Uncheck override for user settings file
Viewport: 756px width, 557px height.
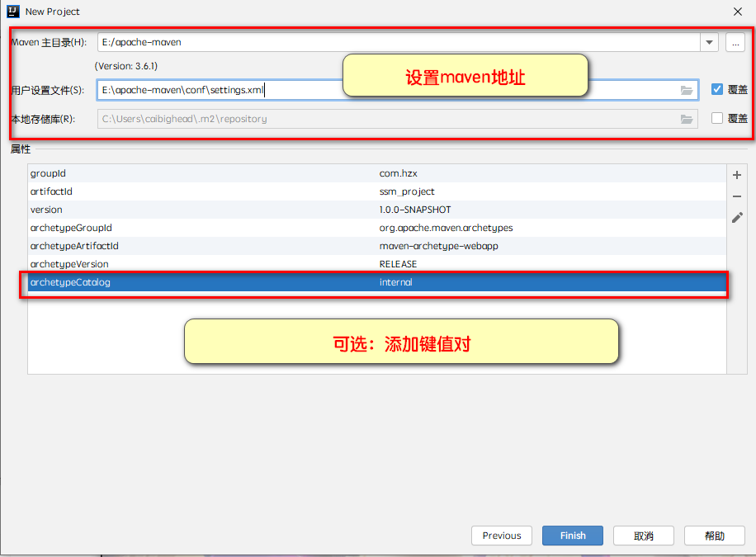point(717,89)
